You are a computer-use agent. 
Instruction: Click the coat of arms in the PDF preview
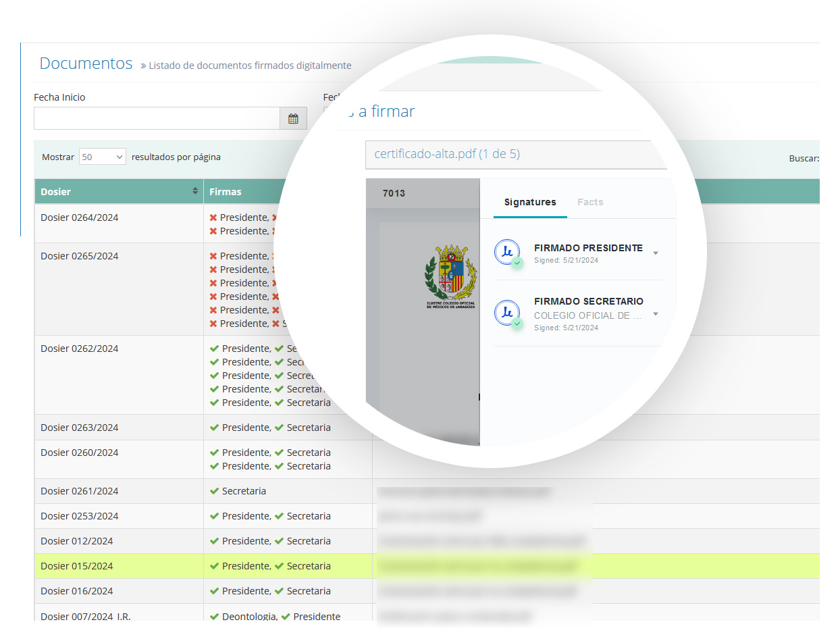pyautogui.click(x=450, y=276)
